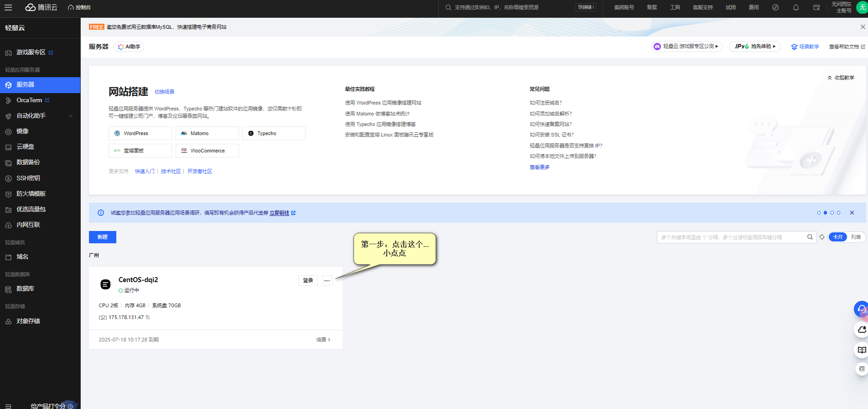868x409 pixels.
Task: Go to 控制台 home
Action: [79, 7]
